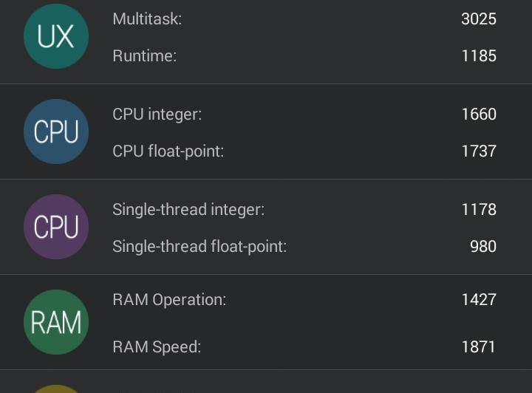532x393 pixels.
Task: Tap the Runtime score 1185
Action: coord(478,56)
